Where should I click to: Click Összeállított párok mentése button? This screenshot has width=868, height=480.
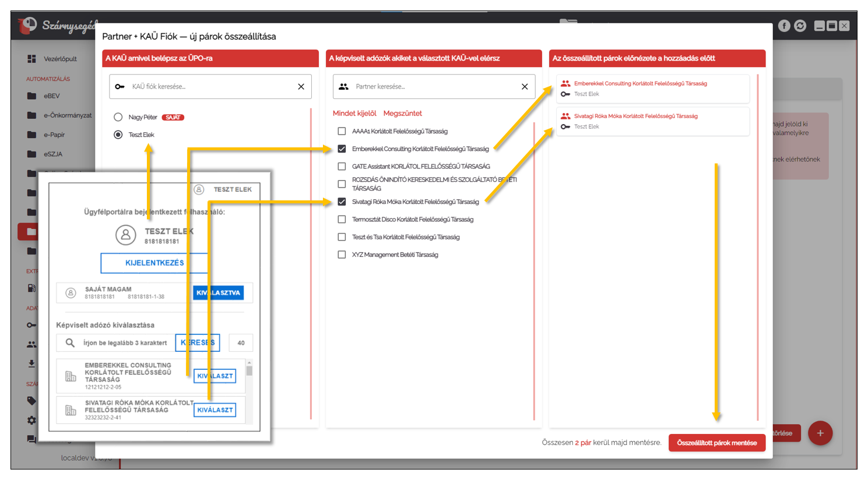point(716,443)
